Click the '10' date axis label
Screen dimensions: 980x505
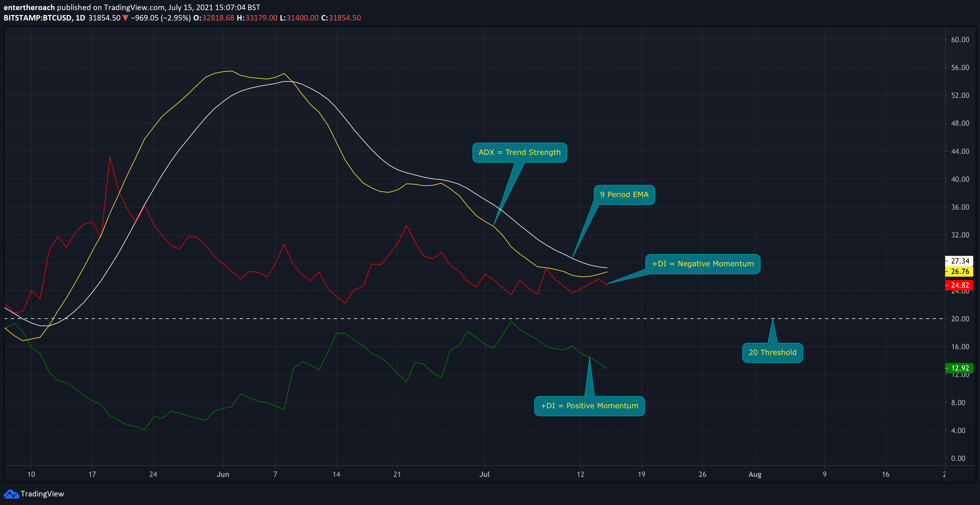click(31, 475)
